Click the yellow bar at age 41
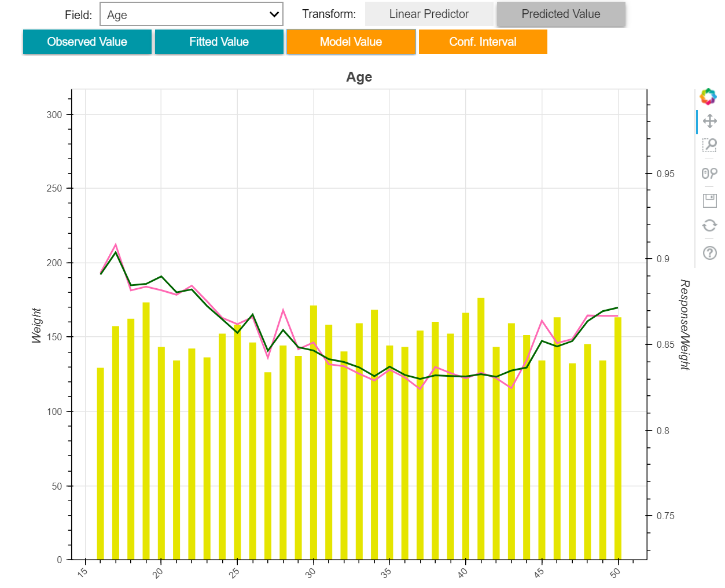 [x=481, y=429]
